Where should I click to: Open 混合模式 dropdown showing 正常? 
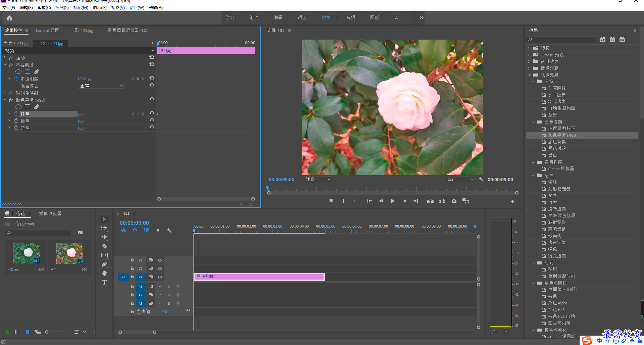click(x=101, y=86)
